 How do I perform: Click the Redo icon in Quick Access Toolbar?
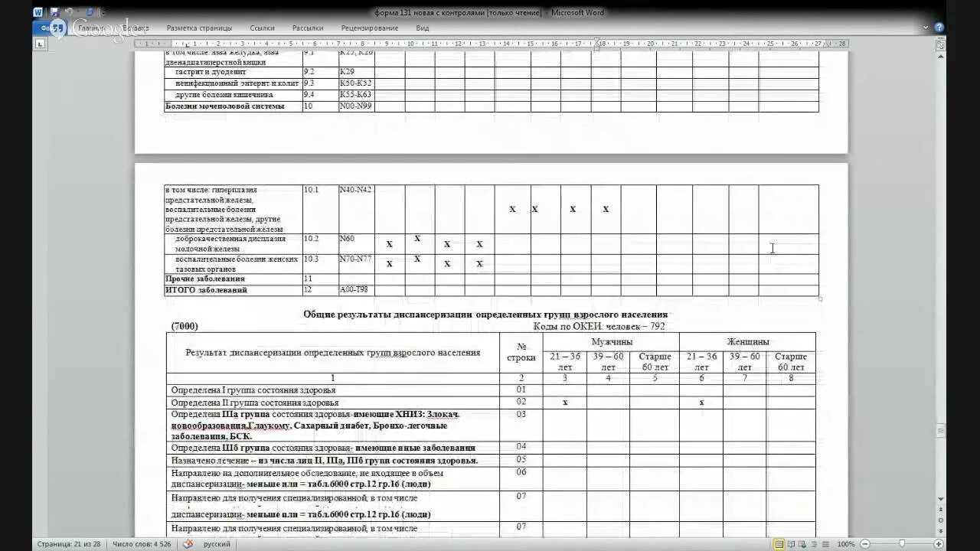[89, 12]
